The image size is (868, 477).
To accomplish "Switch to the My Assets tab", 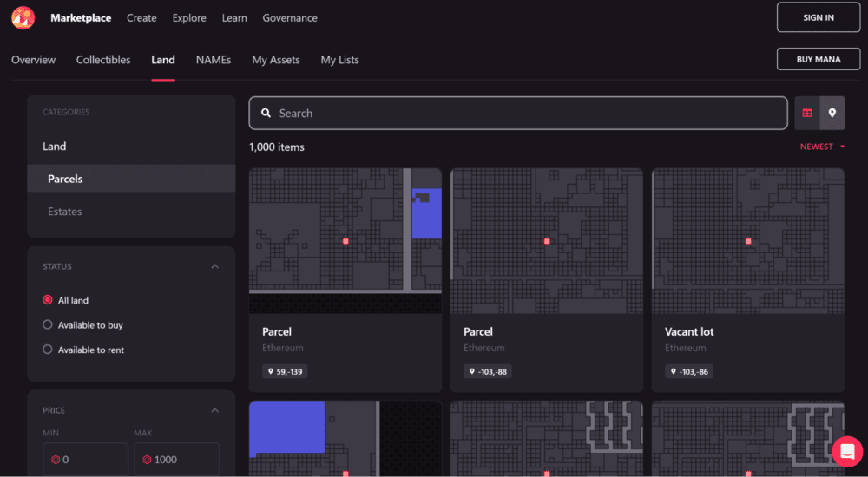I will click(x=276, y=60).
